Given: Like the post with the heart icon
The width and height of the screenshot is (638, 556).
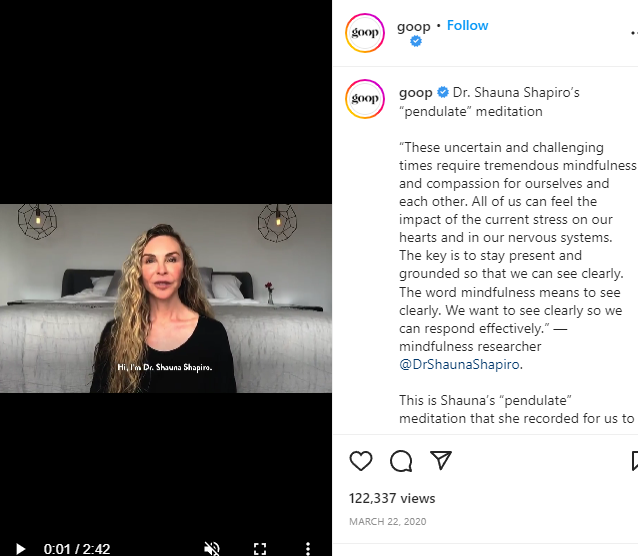Looking at the screenshot, I should pyautogui.click(x=361, y=461).
